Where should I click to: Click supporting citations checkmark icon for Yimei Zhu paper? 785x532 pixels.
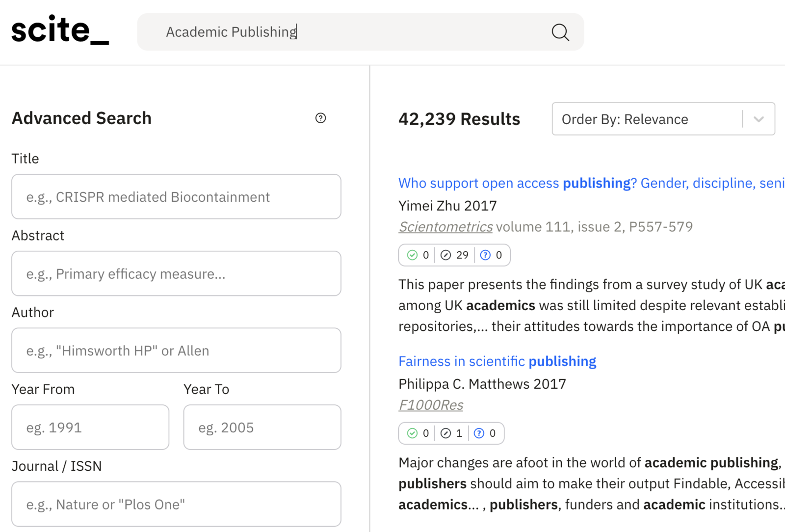pyautogui.click(x=412, y=255)
